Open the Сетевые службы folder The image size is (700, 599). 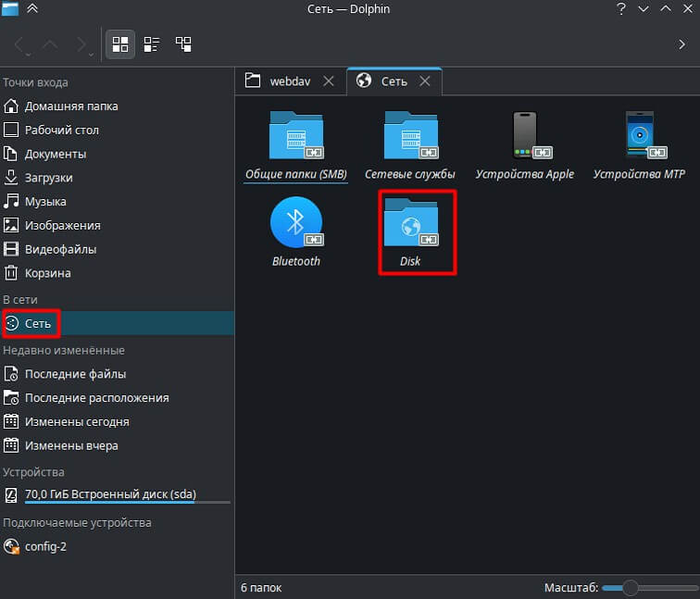[x=410, y=146]
